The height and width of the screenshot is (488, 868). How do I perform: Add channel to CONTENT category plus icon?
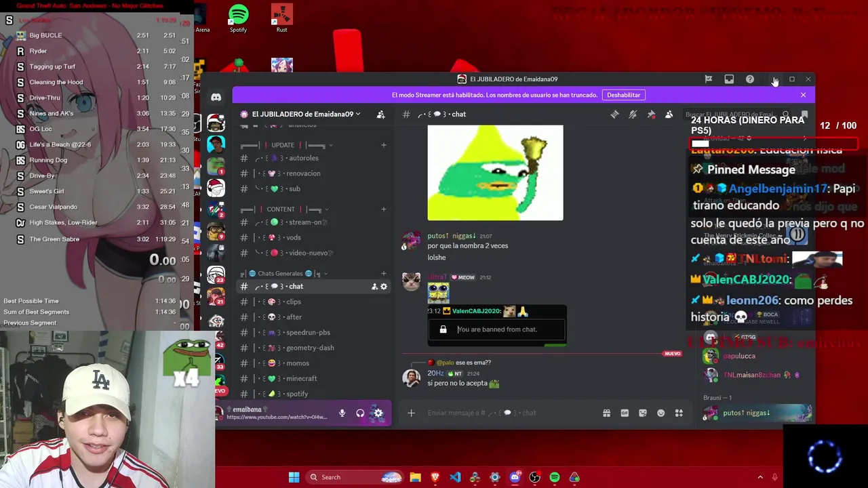coord(383,209)
